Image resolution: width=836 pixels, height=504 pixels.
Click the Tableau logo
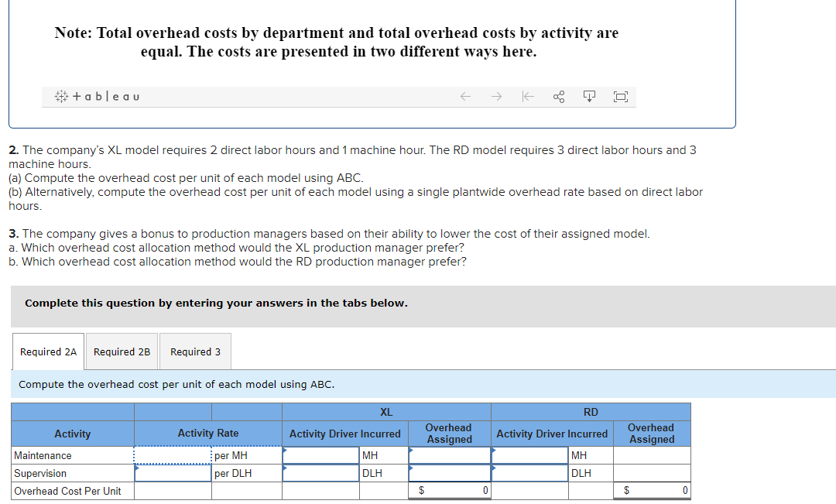coord(97,97)
